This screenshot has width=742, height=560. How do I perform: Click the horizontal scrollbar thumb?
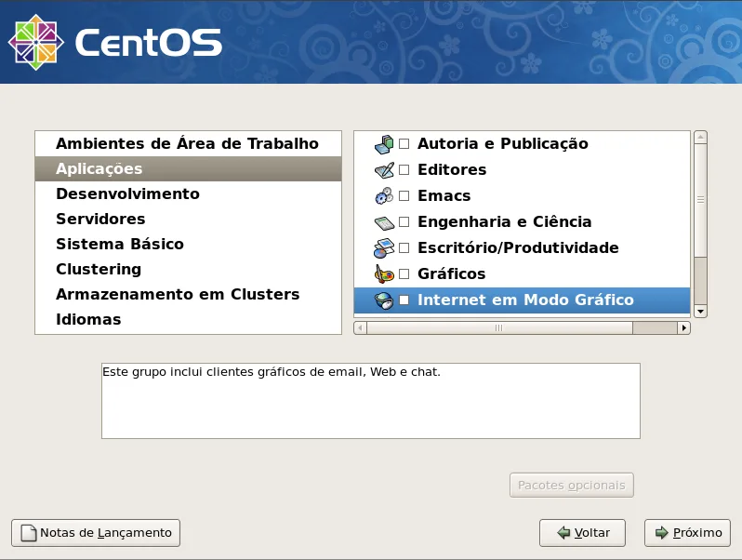click(499, 327)
